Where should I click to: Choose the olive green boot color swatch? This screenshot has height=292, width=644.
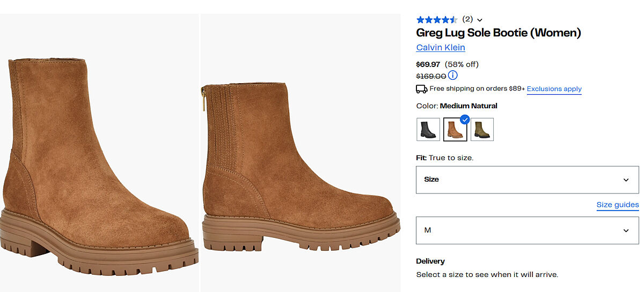coord(482,130)
